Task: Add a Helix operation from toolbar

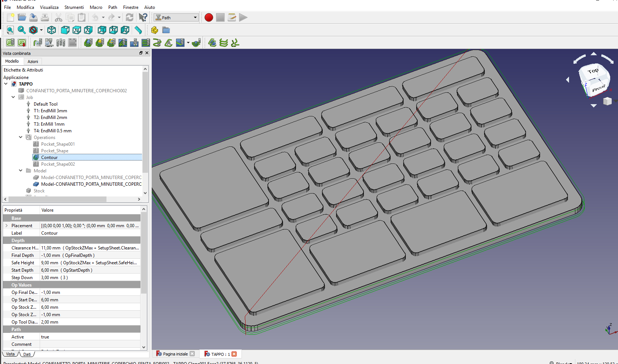Action: [x=157, y=43]
